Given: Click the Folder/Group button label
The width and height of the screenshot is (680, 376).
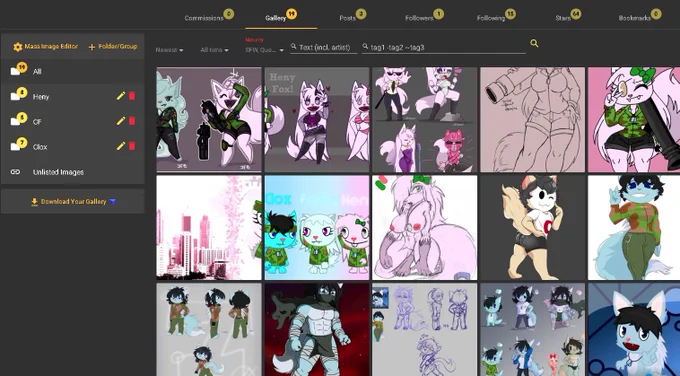Looking at the screenshot, I should click(x=118, y=46).
